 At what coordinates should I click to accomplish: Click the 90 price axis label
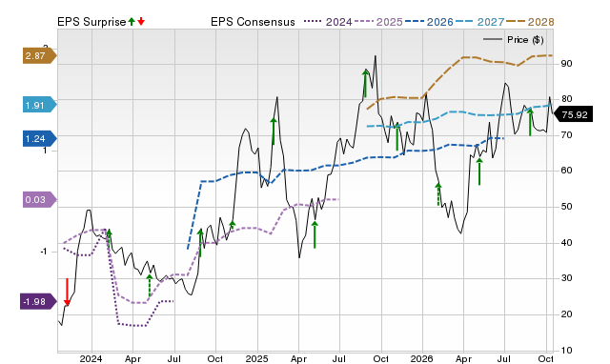[x=566, y=64]
